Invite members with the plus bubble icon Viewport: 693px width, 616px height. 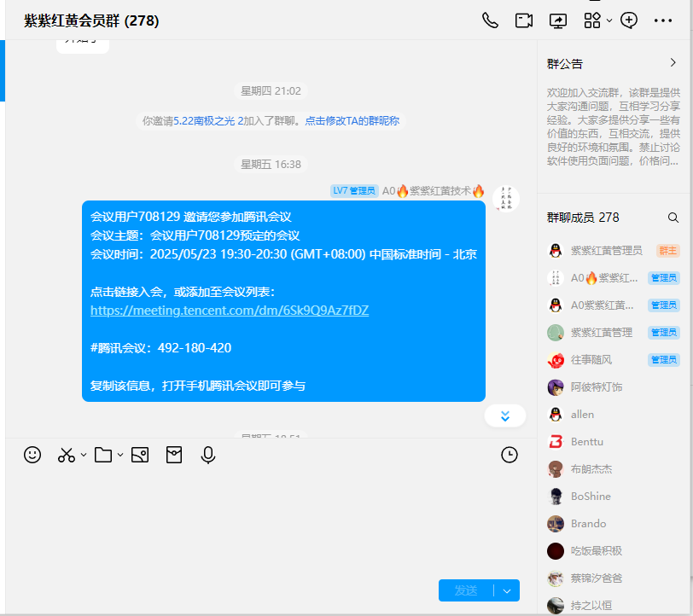[628, 20]
